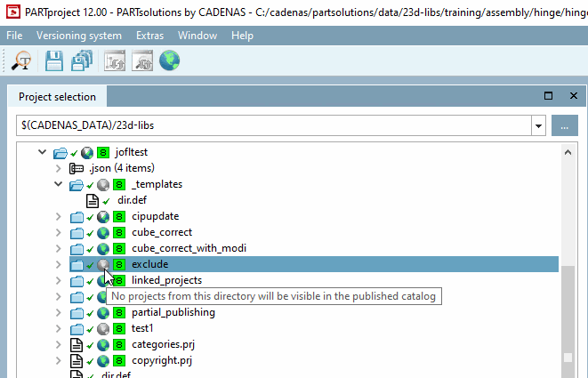The image size is (588, 378).
Task: Expand the copyright.prj node
Action: pyautogui.click(x=58, y=361)
